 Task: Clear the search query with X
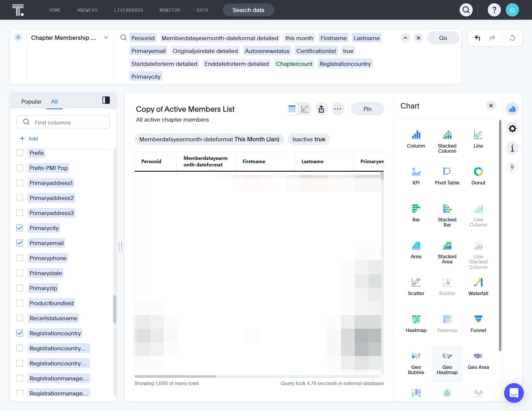click(418, 38)
